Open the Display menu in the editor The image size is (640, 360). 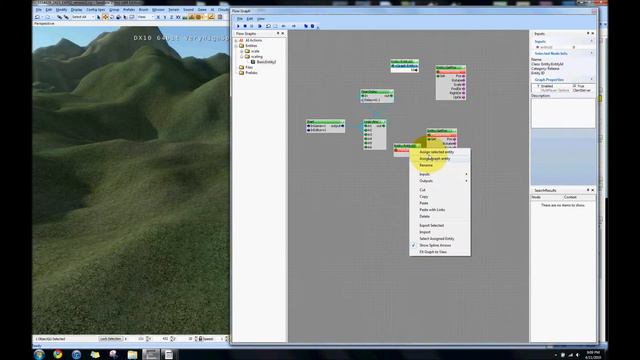(x=76, y=10)
